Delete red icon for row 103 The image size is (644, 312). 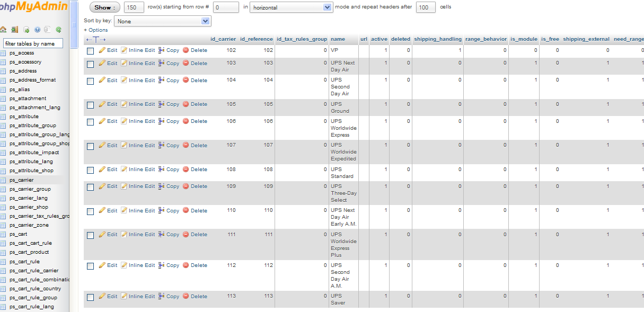click(186, 63)
